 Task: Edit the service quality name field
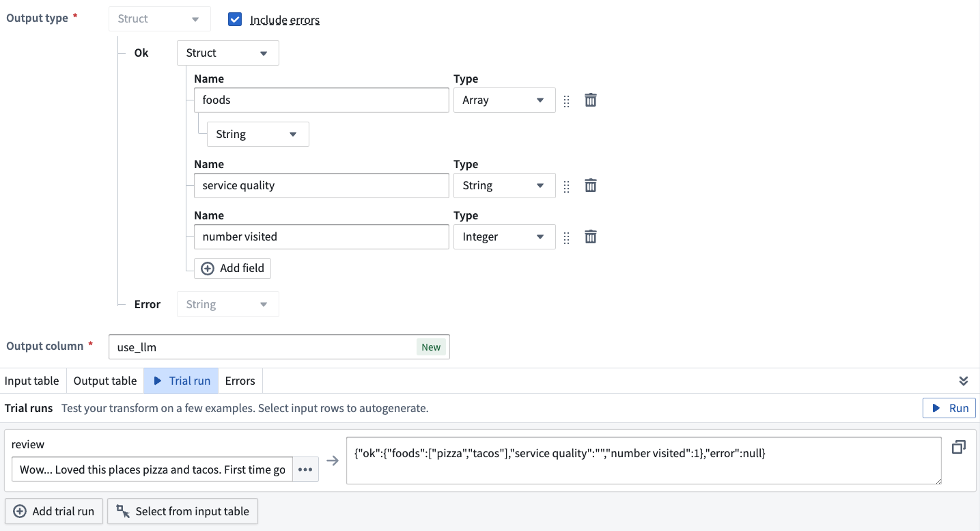pos(322,186)
